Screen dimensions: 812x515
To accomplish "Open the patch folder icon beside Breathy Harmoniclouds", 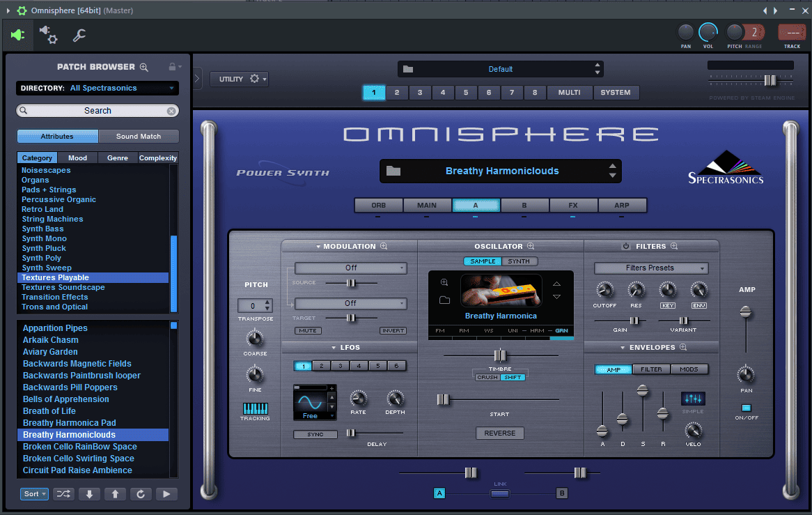I will pos(393,171).
